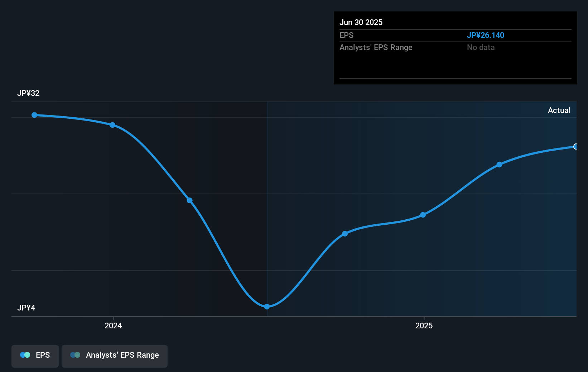This screenshot has height=372, width=588.
Task: Select the EPS marker just after the trough recovery
Action: click(x=345, y=234)
